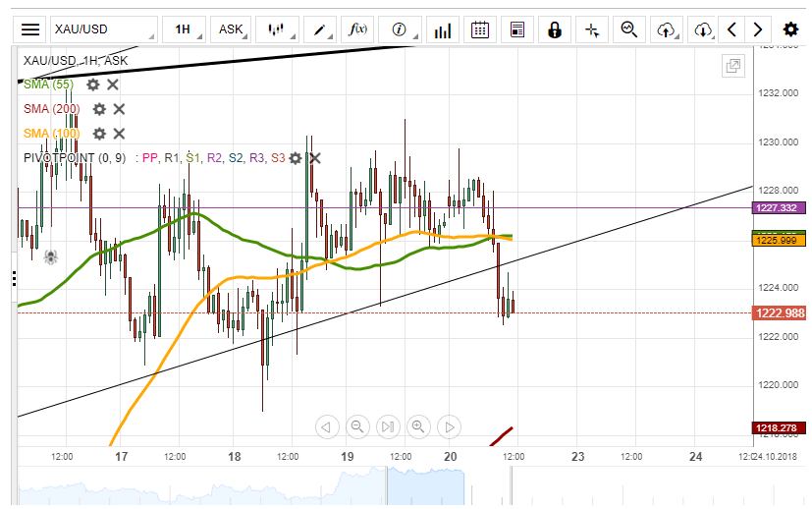
Task: Open SMA (200) settings gear
Action: (x=99, y=109)
